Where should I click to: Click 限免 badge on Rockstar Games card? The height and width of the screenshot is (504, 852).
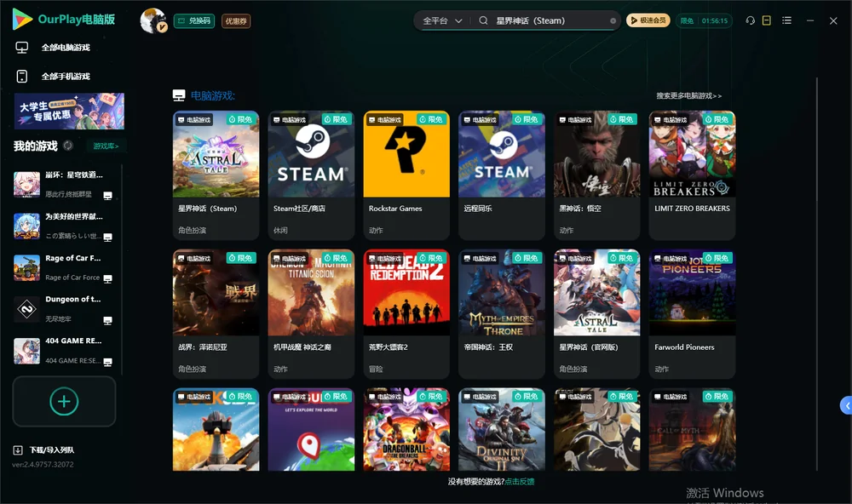(430, 119)
